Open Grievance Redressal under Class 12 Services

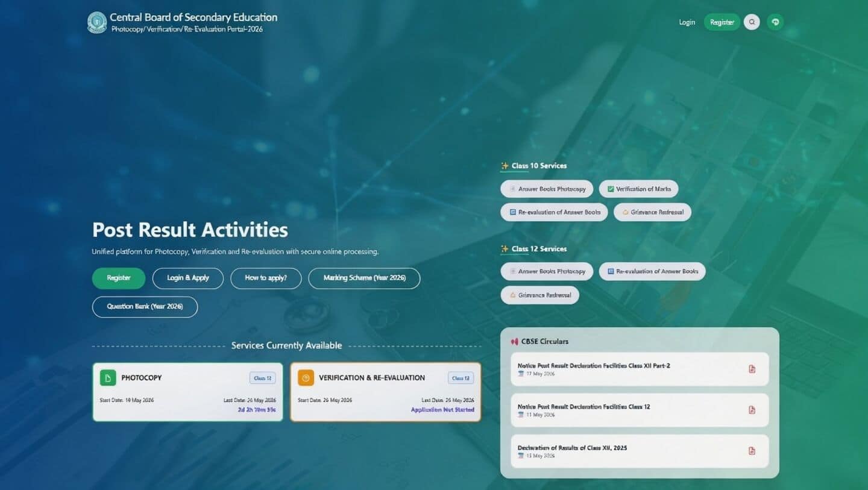(x=539, y=295)
